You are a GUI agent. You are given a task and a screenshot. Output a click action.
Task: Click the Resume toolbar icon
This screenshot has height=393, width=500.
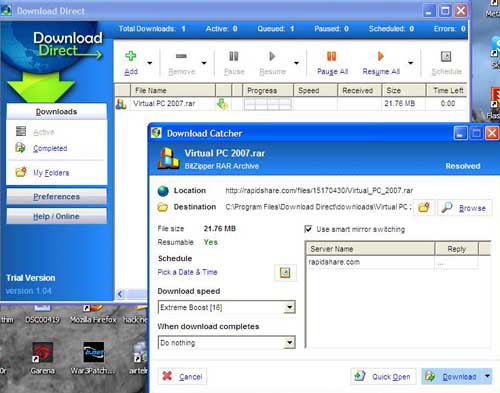click(272, 56)
